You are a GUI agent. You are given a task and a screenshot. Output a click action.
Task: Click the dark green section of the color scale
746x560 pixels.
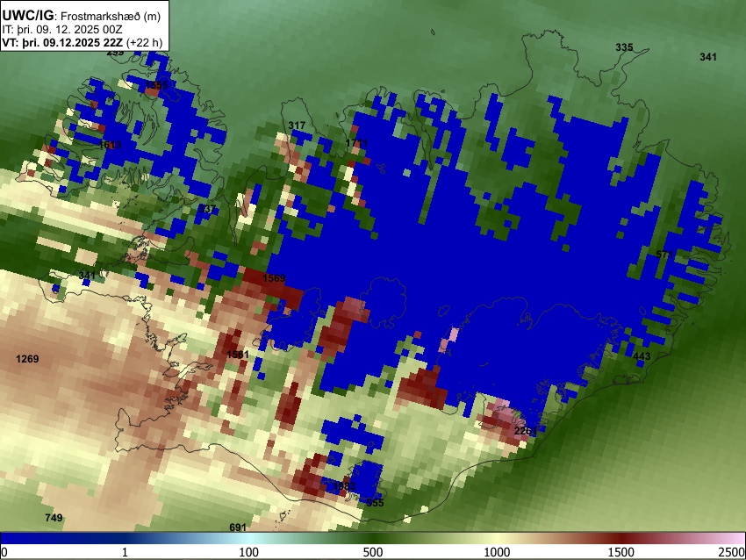(373, 538)
